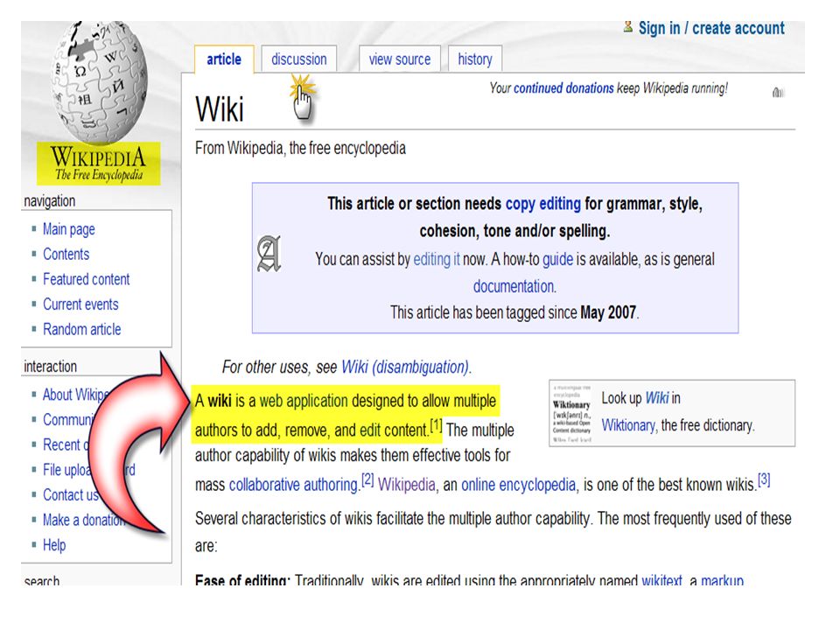Open collaborative authoring link

coord(293,485)
